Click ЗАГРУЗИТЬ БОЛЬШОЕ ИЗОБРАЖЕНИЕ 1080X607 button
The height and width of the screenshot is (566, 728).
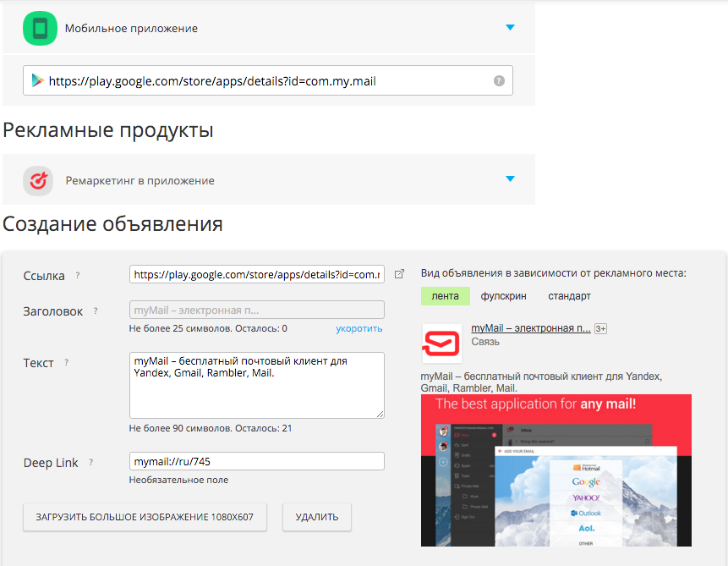point(145,517)
